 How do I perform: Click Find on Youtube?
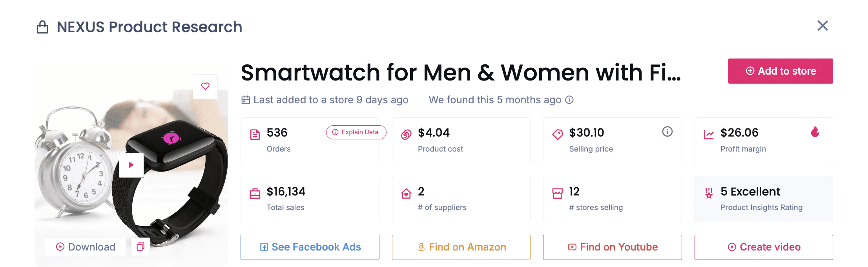612,247
